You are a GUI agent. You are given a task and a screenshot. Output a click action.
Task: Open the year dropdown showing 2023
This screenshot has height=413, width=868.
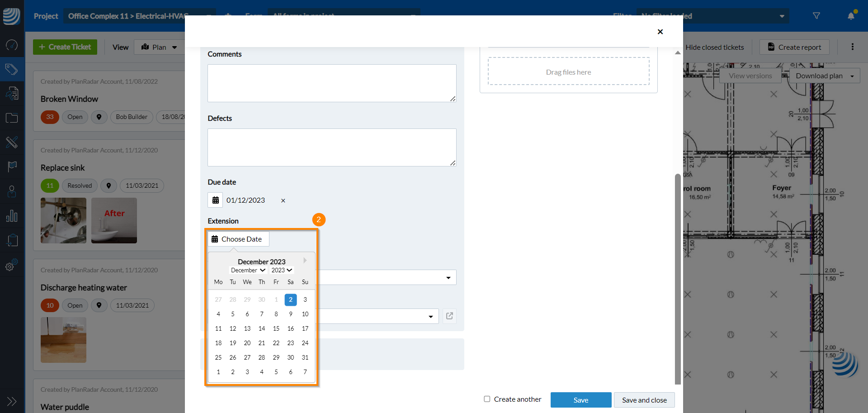coord(282,270)
